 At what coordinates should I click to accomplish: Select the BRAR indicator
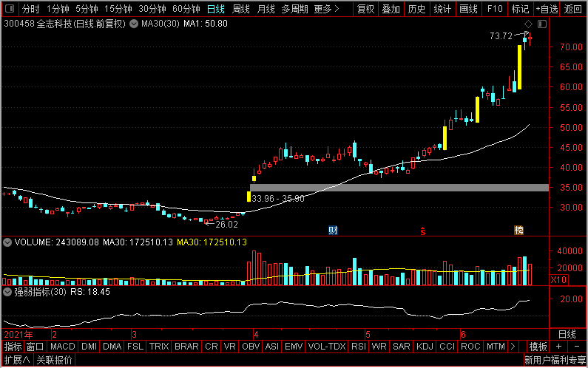(186, 347)
